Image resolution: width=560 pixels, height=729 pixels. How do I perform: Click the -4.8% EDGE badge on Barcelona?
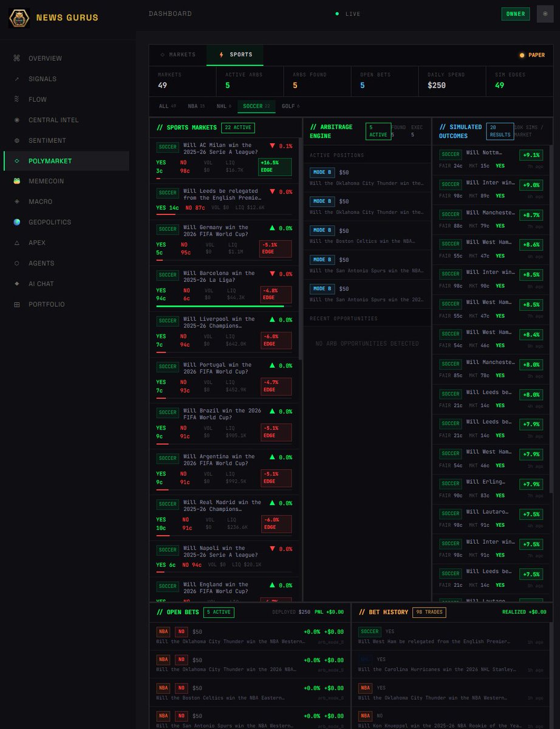point(275,295)
